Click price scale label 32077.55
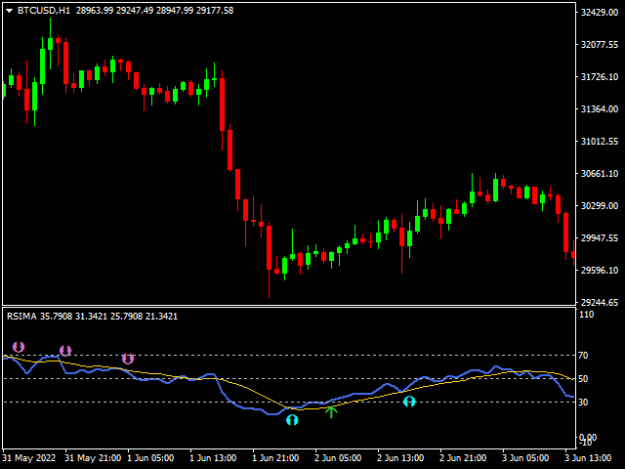 coord(599,45)
